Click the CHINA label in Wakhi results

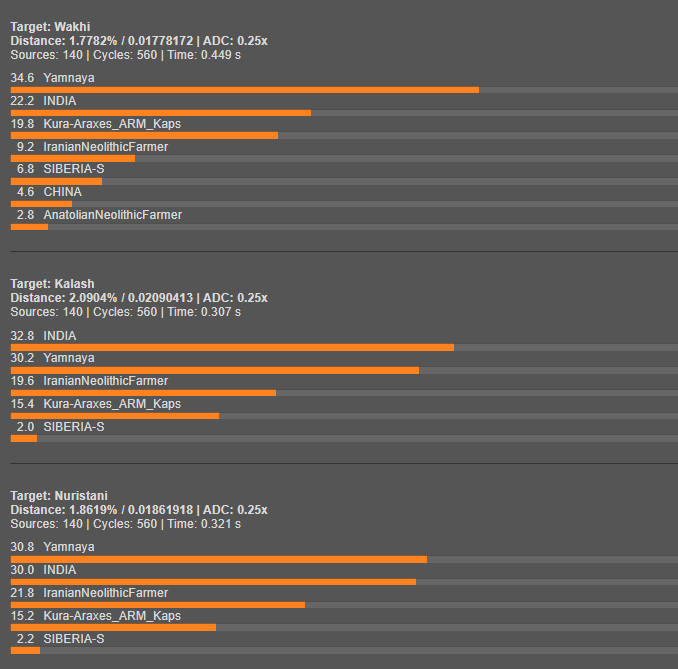pyautogui.click(x=62, y=192)
